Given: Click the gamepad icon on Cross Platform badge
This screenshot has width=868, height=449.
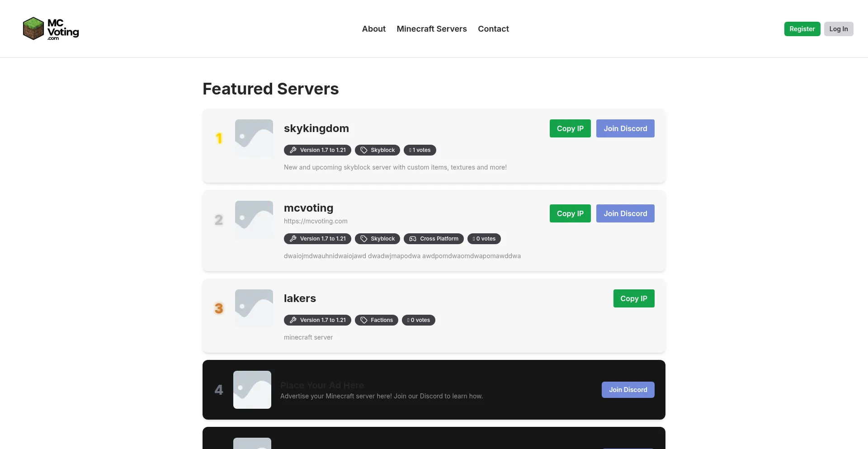Looking at the screenshot, I should (x=413, y=239).
